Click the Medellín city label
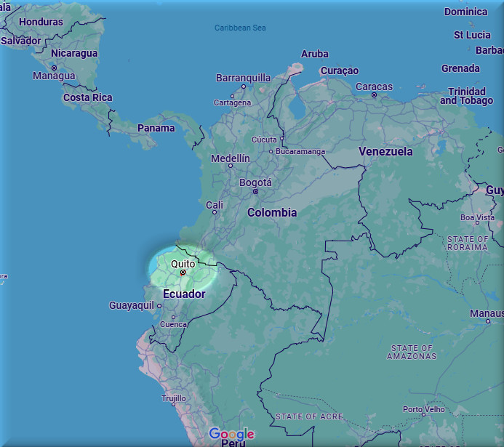 pos(230,158)
